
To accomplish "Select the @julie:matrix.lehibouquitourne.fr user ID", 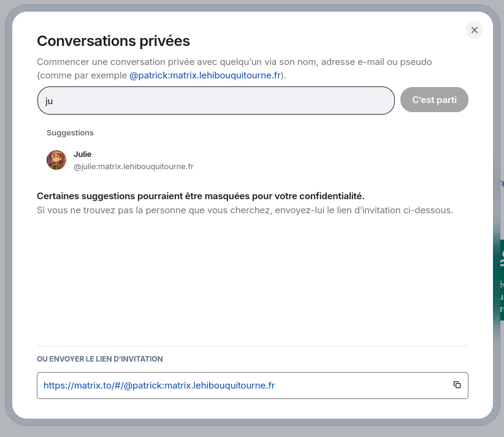I will (x=134, y=167).
